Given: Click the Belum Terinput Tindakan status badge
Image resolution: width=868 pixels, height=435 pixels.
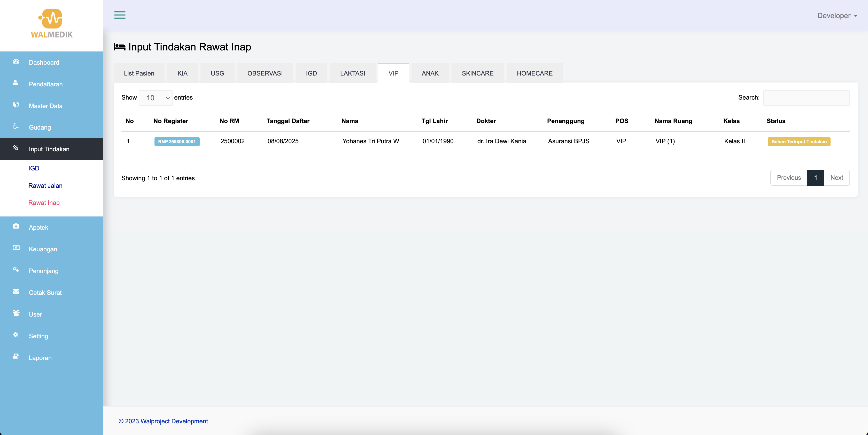Looking at the screenshot, I should pyautogui.click(x=799, y=142).
